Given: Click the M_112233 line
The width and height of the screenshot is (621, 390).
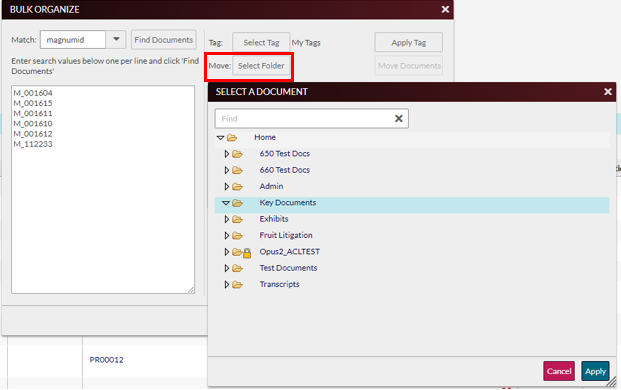Looking at the screenshot, I should 33,144.
